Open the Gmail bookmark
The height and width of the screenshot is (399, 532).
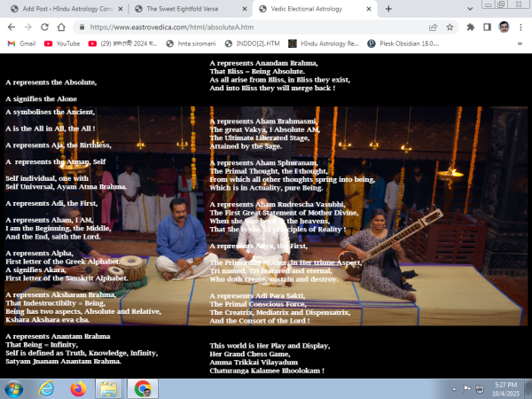coord(21,43)
